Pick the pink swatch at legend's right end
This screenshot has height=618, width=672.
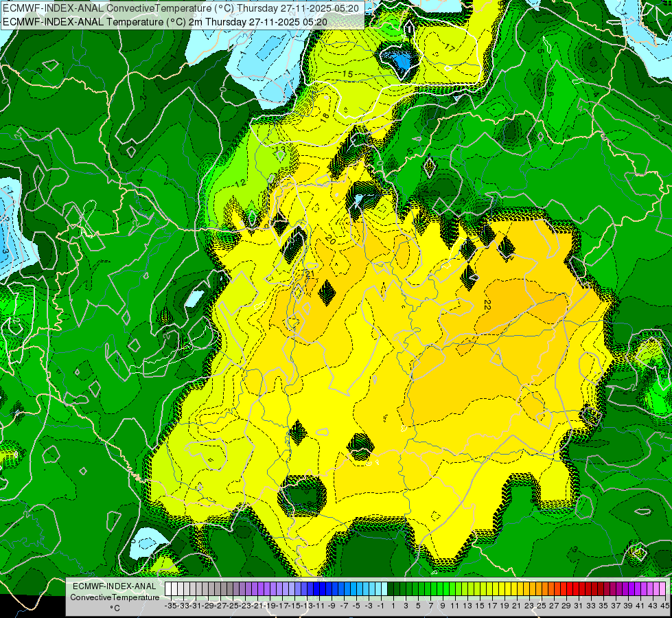662,589
